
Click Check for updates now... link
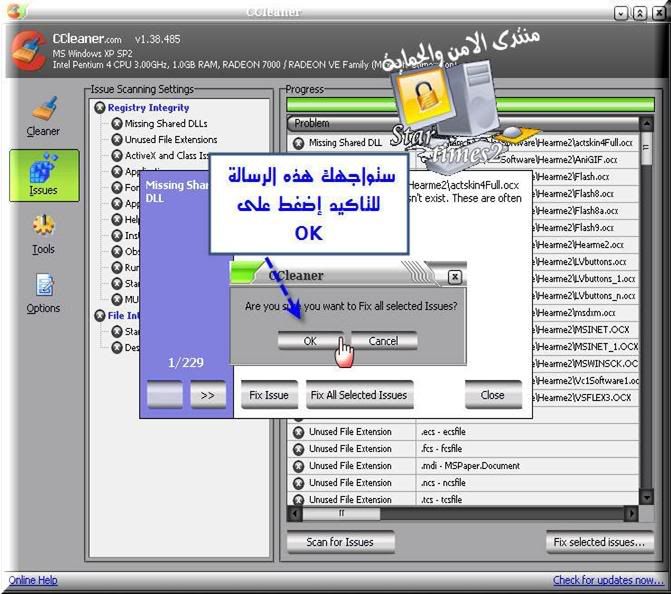[608, 580]
